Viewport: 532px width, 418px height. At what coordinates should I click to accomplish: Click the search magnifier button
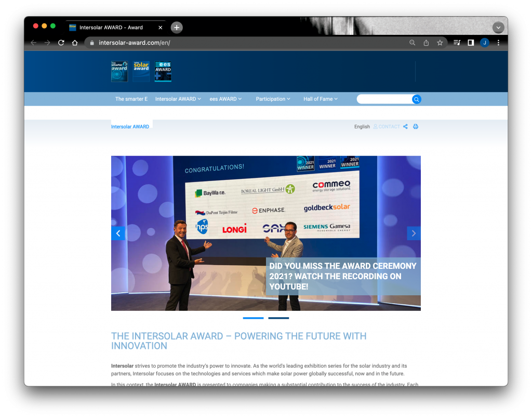(416, 99)
